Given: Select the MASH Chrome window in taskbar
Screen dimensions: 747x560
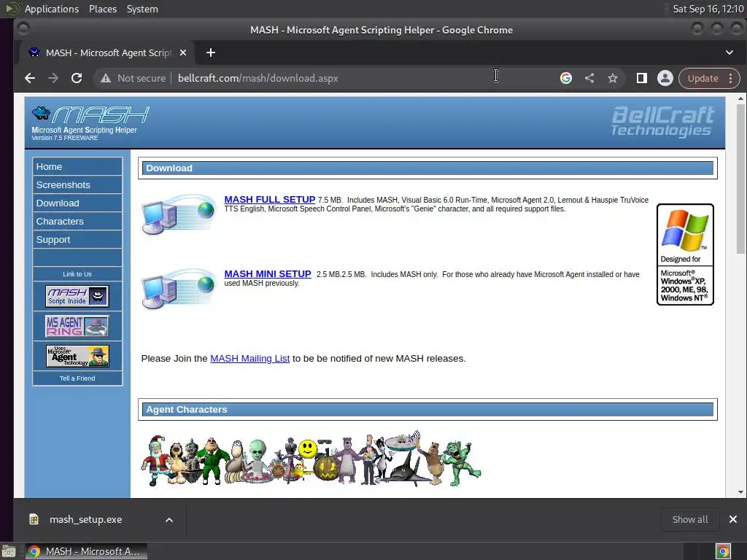Looking at the screenshot, I should tap(86, 551).
